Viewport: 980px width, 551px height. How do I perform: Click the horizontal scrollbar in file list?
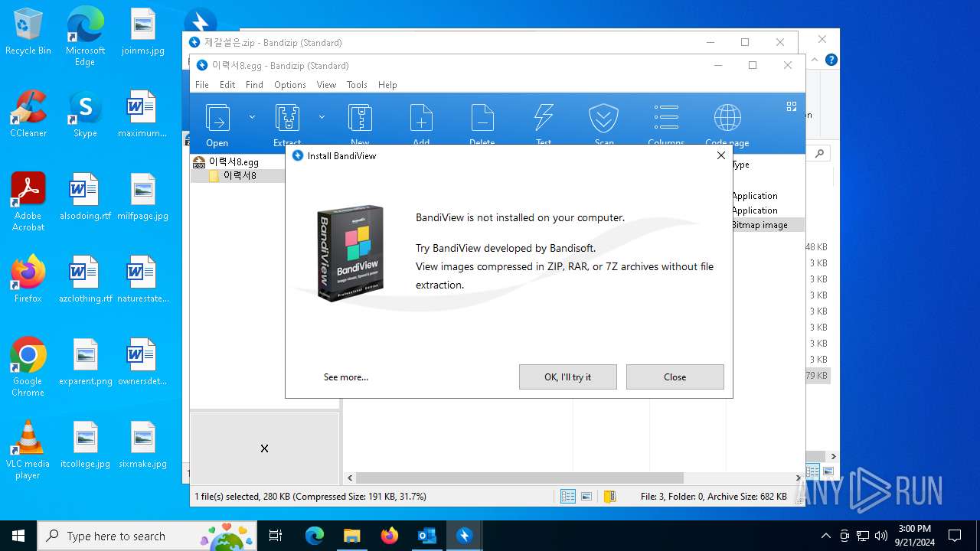point(519,478)
